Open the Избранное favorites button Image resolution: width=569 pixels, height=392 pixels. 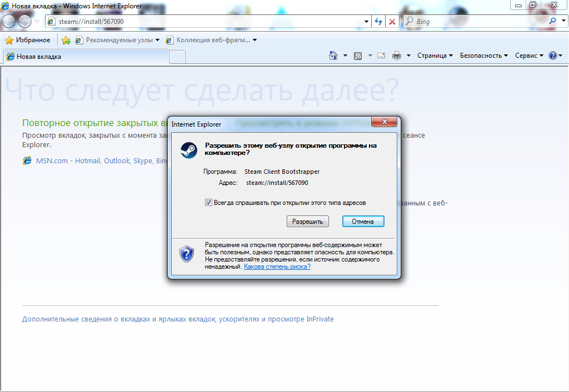click(x=28, y=40)
